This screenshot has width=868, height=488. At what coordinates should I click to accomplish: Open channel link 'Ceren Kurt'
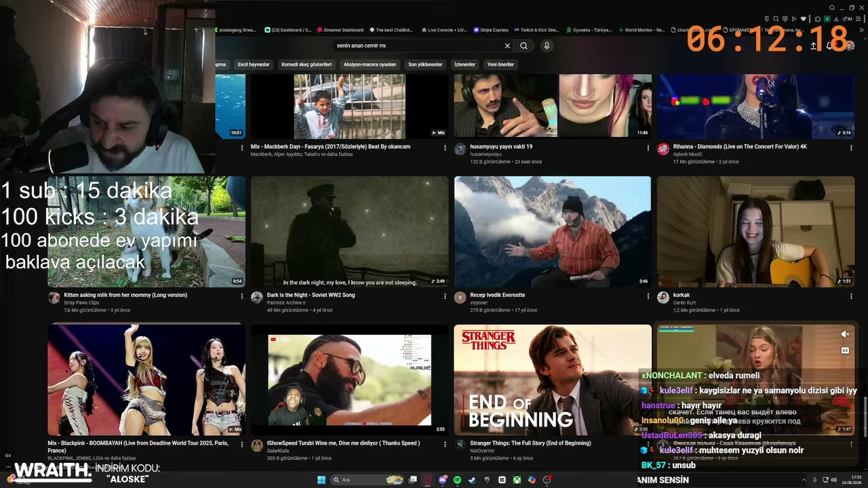[x=685, y=302]
